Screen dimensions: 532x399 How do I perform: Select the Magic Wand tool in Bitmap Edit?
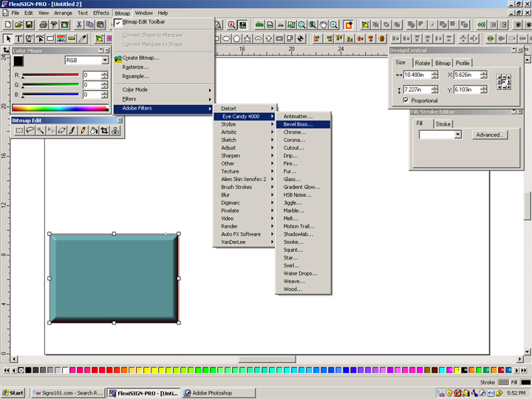41,131
